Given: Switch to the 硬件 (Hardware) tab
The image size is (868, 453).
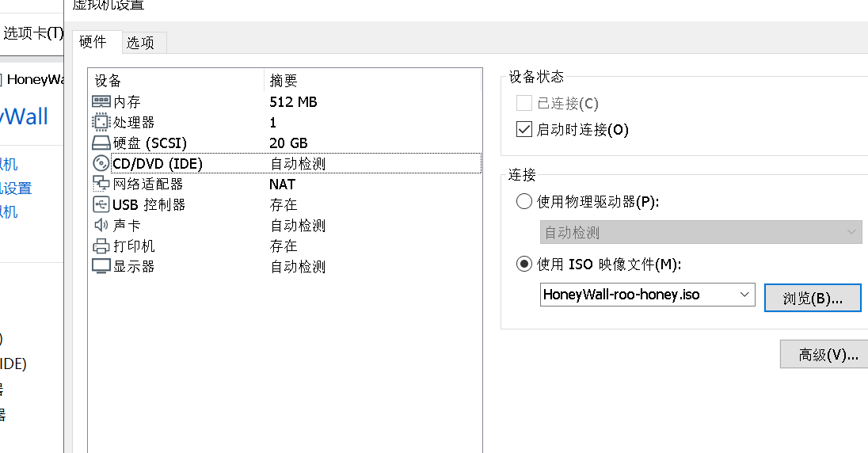Looking at the screenshot, I should tap(93, 42).
